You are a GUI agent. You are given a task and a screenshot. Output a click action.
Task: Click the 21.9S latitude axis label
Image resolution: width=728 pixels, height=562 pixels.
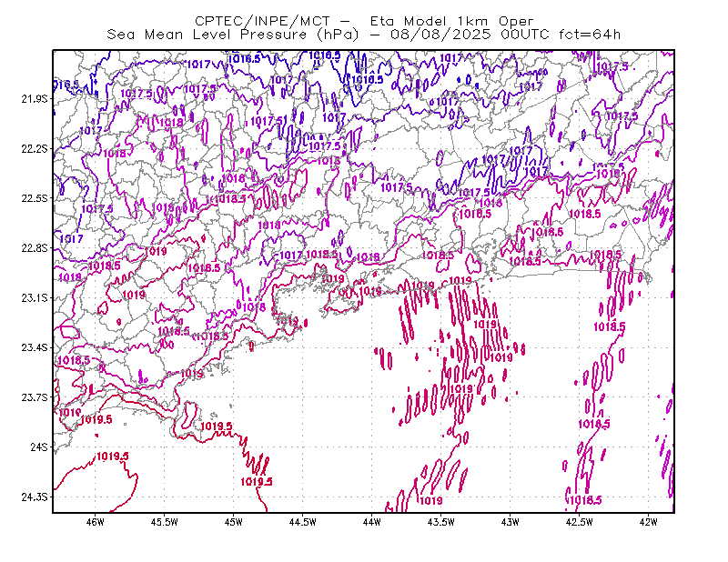tap(35, 99)
